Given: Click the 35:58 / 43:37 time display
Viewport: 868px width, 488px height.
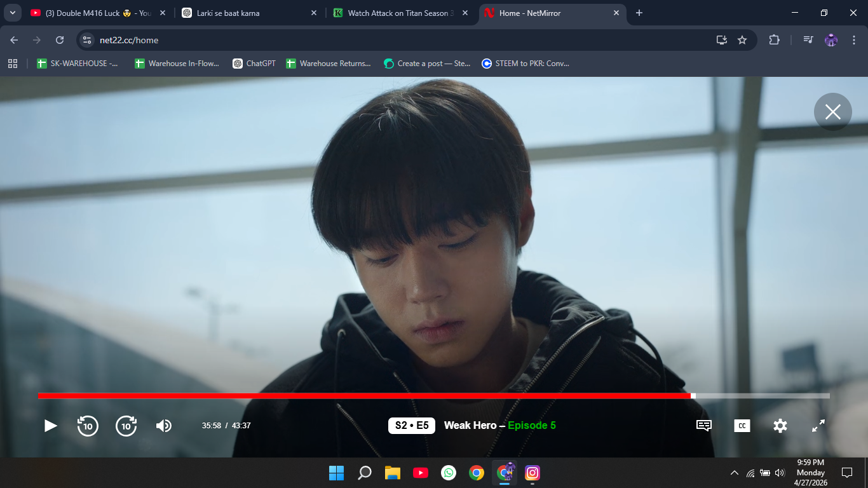Looking at the screenshot, I should coord(226,426).
